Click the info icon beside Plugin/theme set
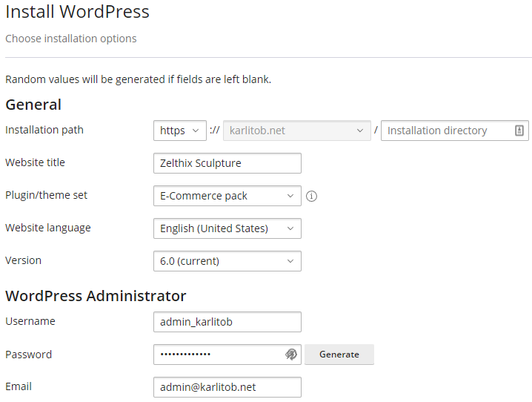Viewport: 532px width, 402px height. click(311, 196)
